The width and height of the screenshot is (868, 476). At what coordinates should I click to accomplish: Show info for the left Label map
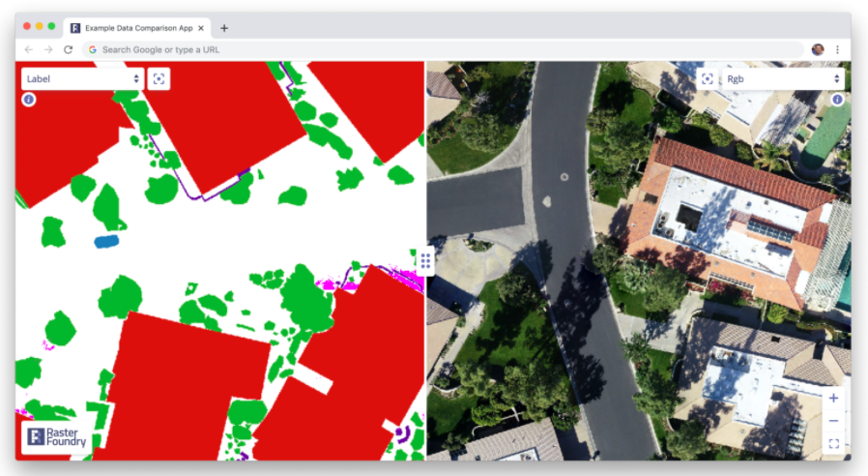tap(29, 100)
